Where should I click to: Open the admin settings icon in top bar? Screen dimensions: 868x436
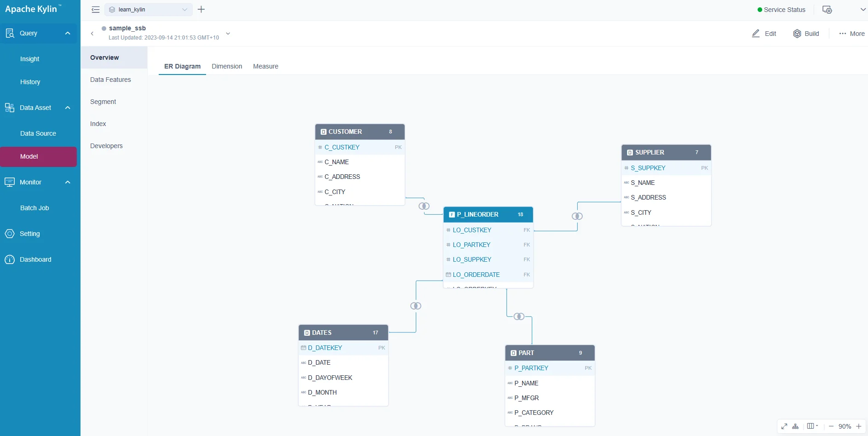coord(827,10)
